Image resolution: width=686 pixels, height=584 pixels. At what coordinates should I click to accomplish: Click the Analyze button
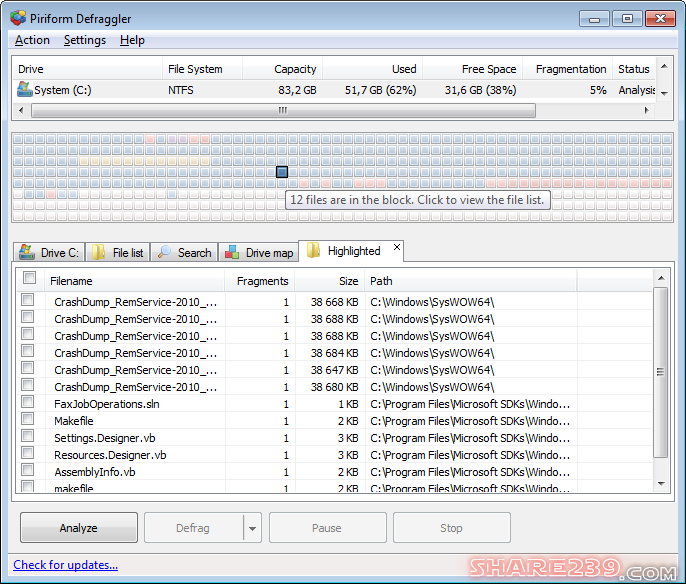point(79,528)
